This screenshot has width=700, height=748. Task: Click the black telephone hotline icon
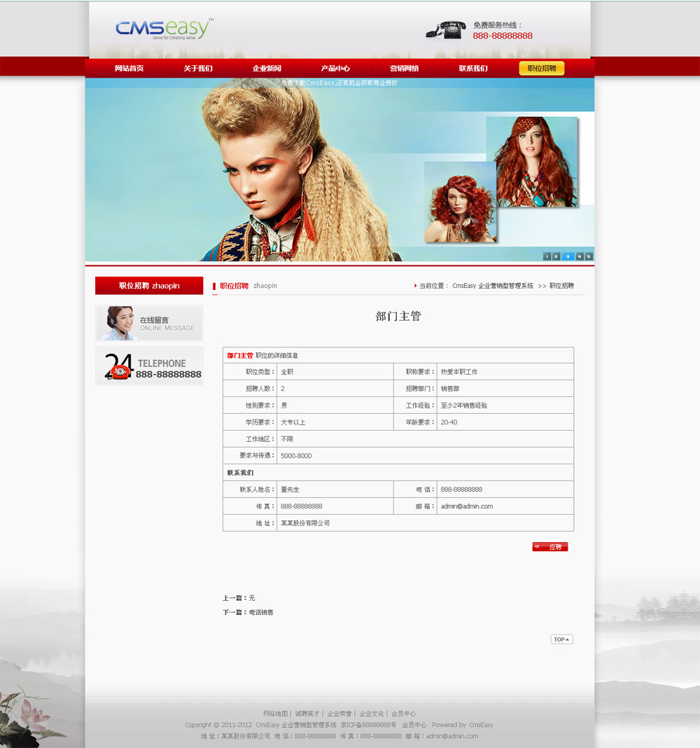[446, 30]
